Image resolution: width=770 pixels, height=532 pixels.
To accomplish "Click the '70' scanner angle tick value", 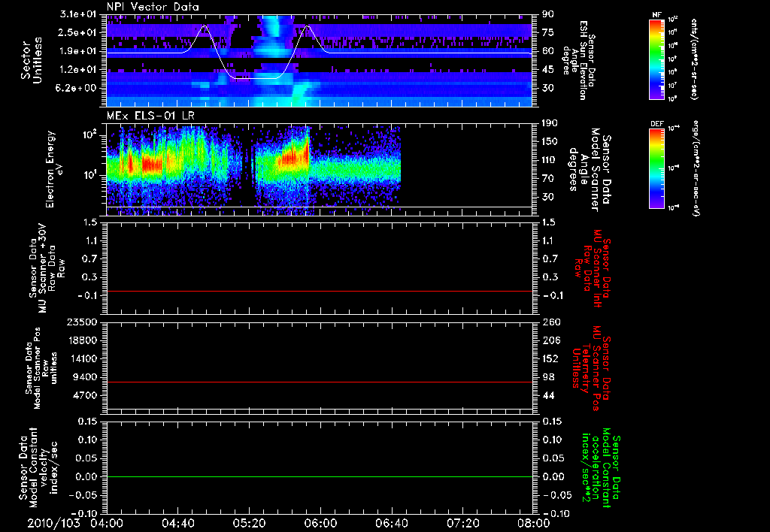I will (x=547, y=179).
